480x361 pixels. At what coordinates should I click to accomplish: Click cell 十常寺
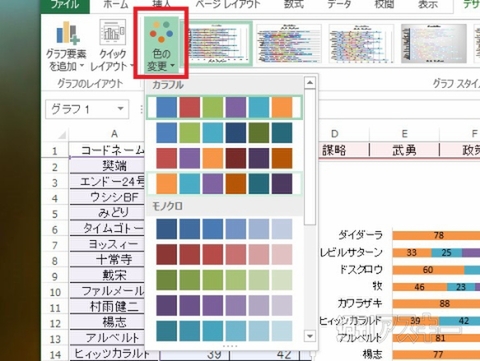[107, 260]
